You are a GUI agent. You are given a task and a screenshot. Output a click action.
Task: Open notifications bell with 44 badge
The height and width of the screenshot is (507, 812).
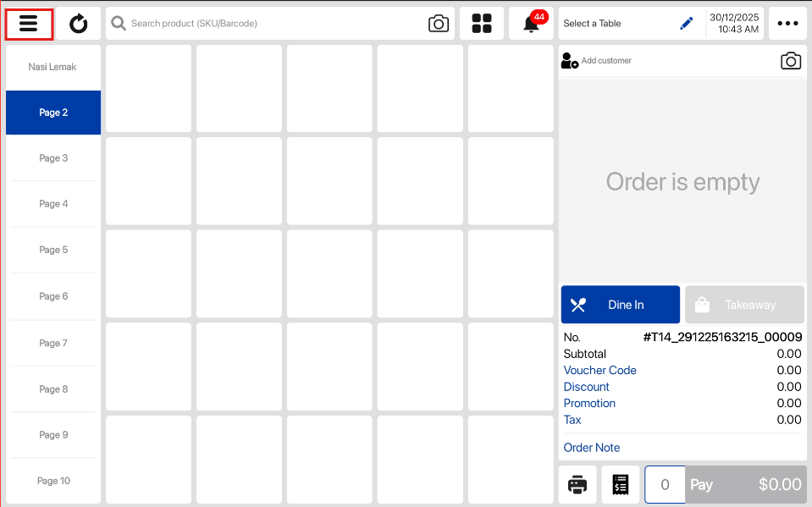pos(532,24)
